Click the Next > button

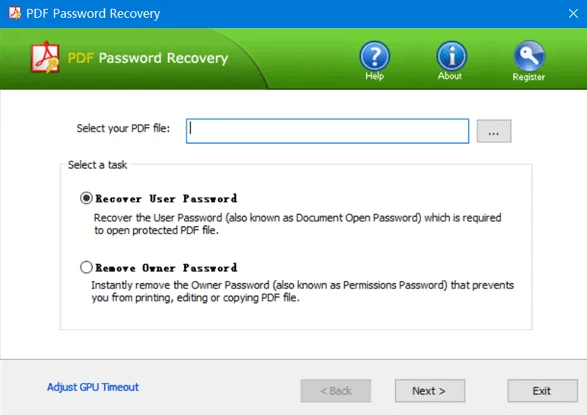(430, 391)
